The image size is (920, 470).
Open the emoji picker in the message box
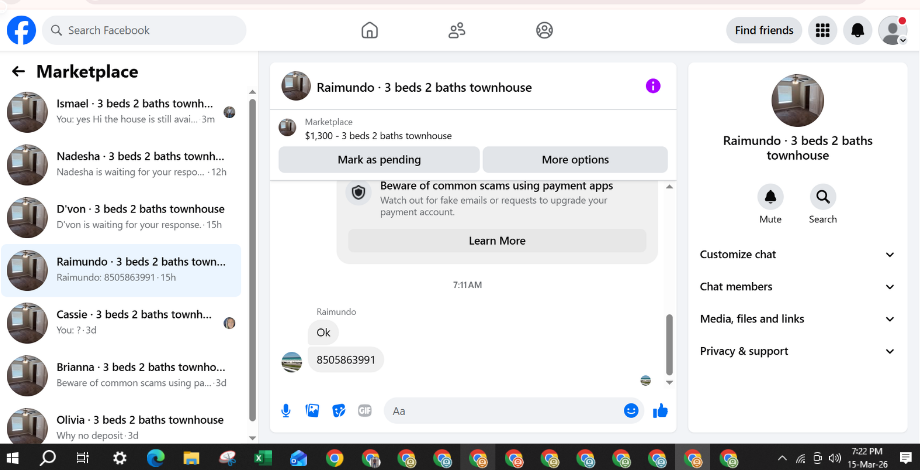pos(631,411)
